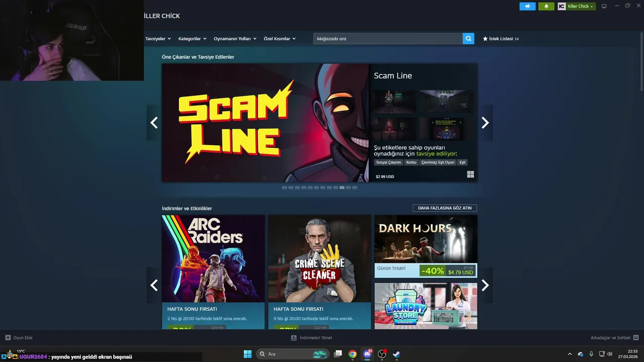Open Discord from the taskbar
Viewport: 644px width, 362px height.
367,354
